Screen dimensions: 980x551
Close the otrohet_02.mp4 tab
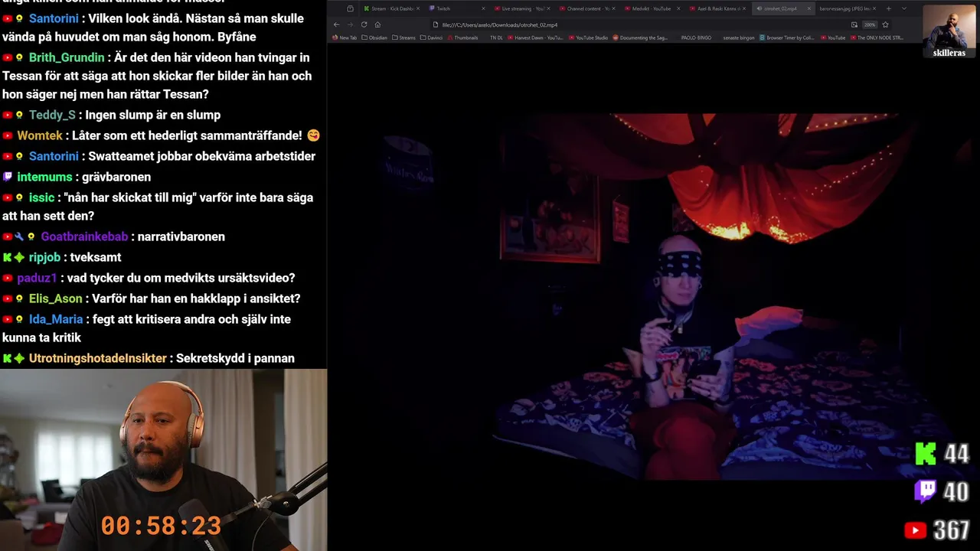coord(809,8)
